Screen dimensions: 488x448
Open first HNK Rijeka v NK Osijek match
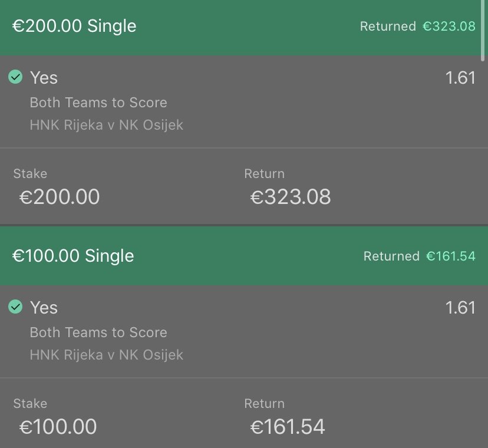pyautogui.click(x=107, y=125)
